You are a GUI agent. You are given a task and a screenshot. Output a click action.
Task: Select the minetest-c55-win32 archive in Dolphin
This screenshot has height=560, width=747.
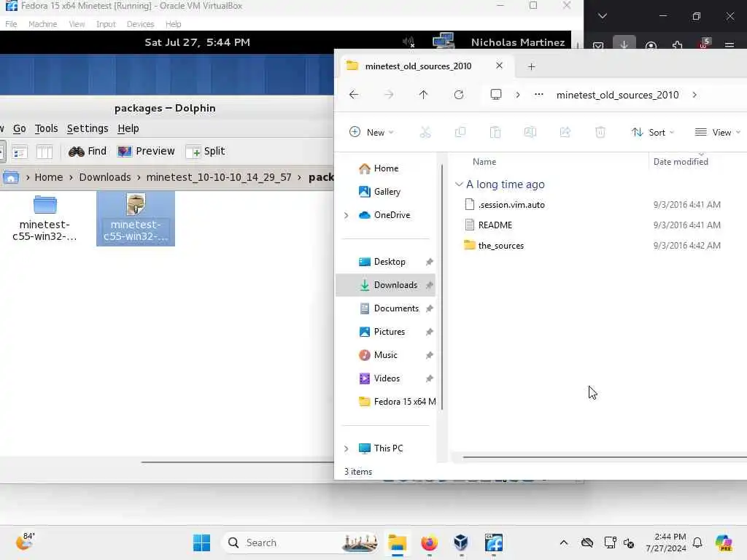pyautogui.click(x=136, y=218)
